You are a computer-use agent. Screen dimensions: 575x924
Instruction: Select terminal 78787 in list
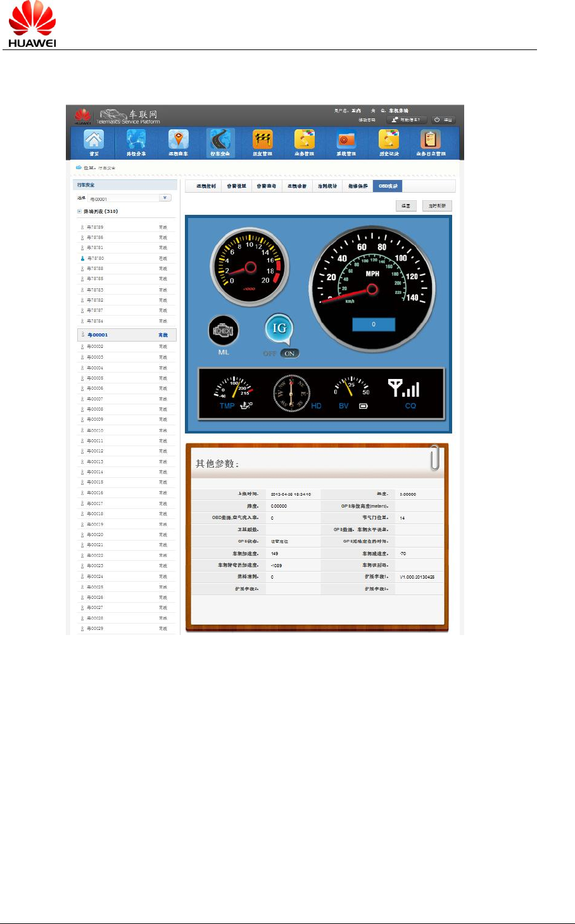tap(127, 311)
